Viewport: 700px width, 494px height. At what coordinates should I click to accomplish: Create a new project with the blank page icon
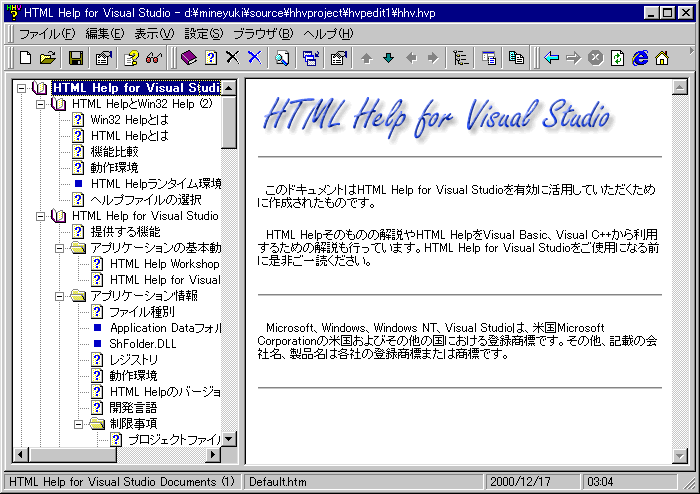point(25,58)
